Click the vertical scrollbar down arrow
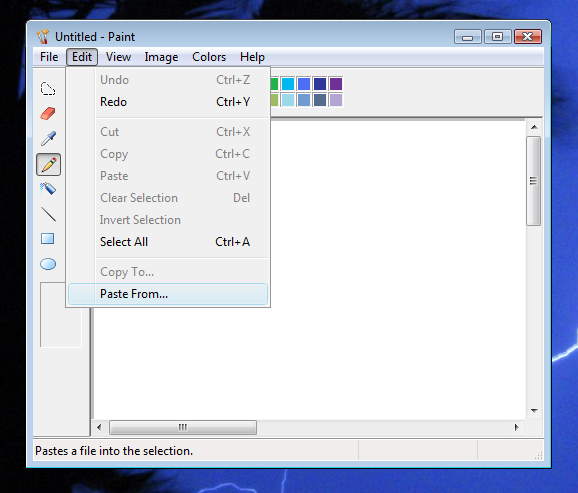The image size is (578, 493). 534,410
